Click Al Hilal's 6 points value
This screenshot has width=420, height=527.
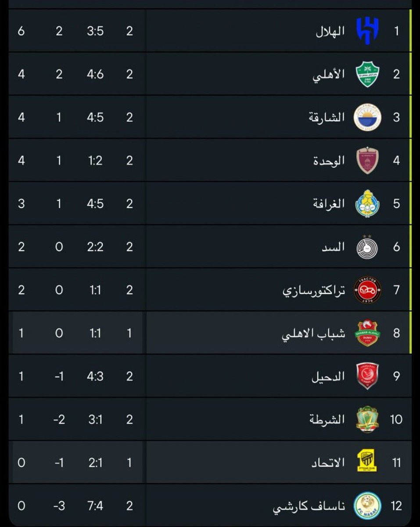pos(21,31)
